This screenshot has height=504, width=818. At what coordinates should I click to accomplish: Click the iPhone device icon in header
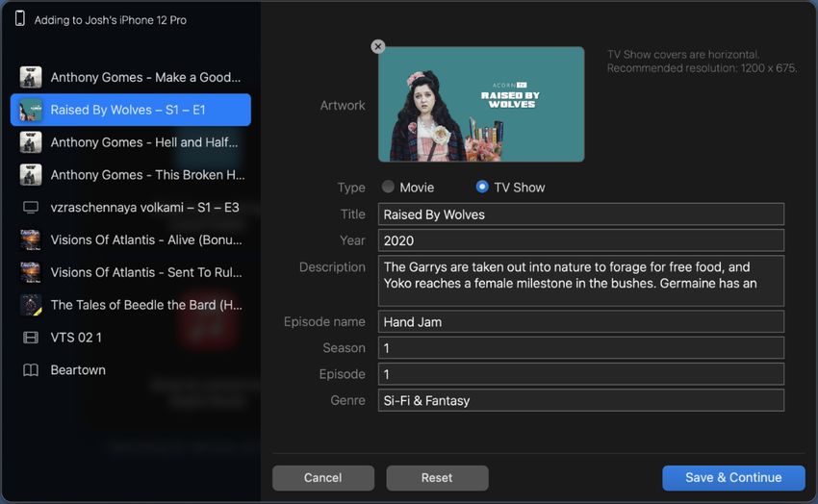[x=20, y=19]
